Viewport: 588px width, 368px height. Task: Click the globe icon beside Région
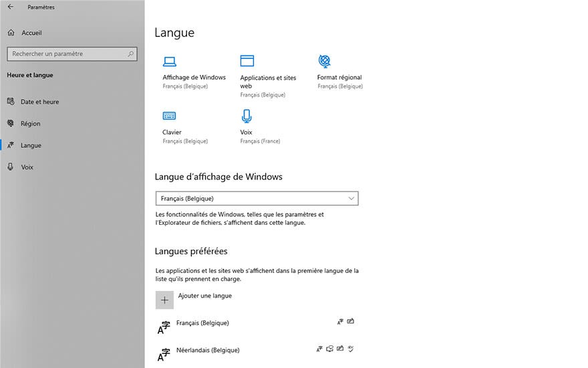[x=11, y=123]
